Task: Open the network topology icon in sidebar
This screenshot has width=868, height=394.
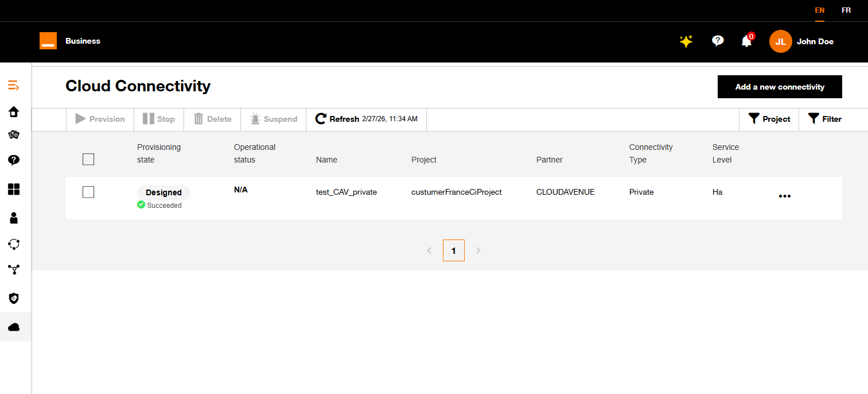Action: pyautogui.click(x=14, y=269)
